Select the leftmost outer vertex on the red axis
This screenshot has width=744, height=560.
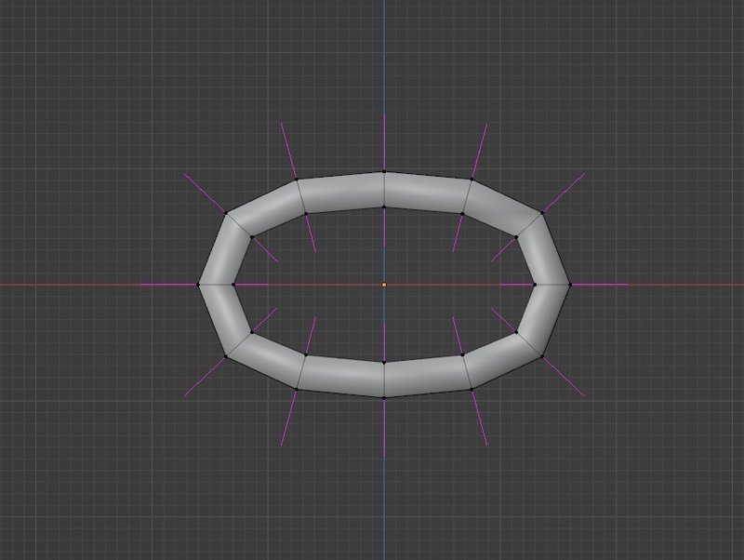(x=198, y=285)
